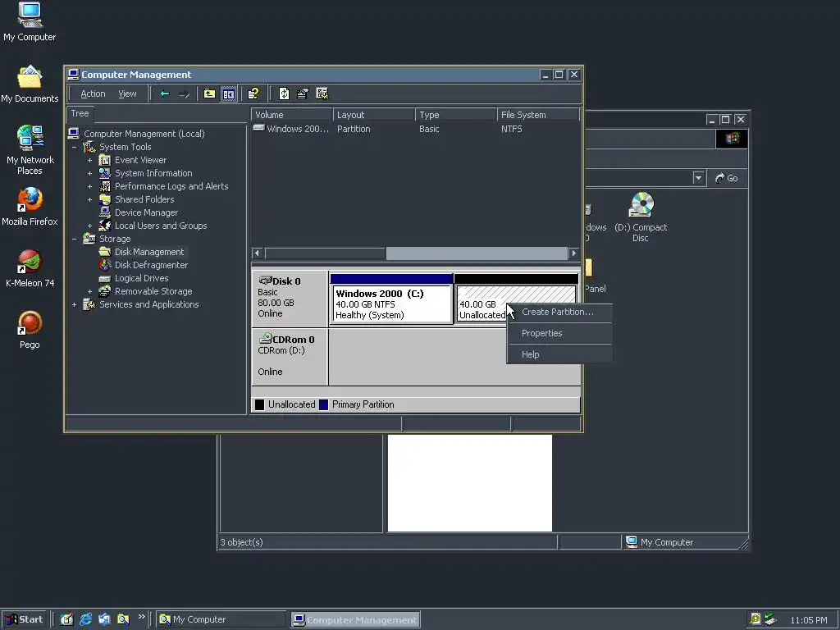840x630 pixels.
Task: Expand the System Information node
Action: 89,173
